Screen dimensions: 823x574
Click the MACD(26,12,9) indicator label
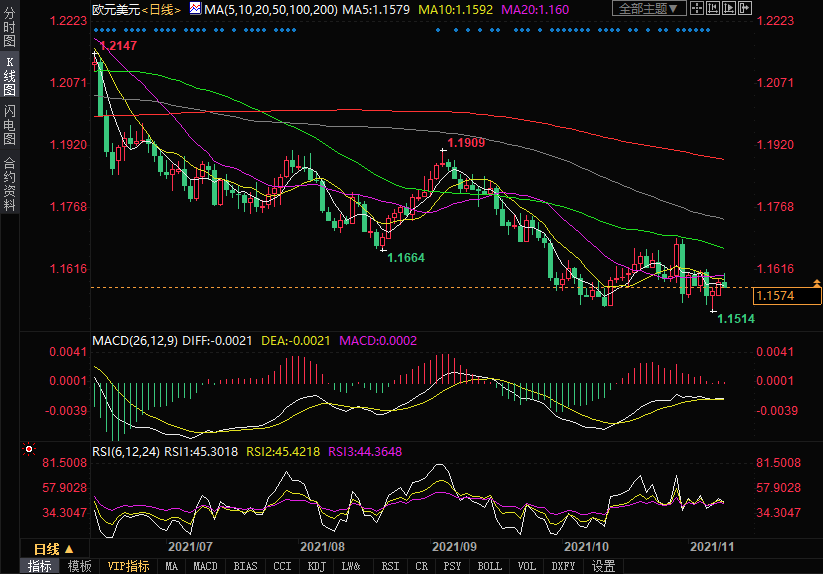point(135,341)
